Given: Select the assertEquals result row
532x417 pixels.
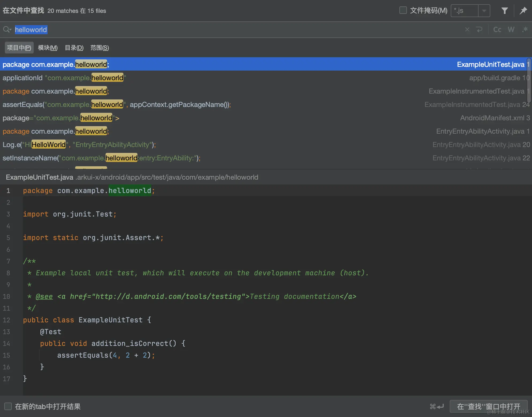Looking at the screenshot, I should [x=263, y=104].
